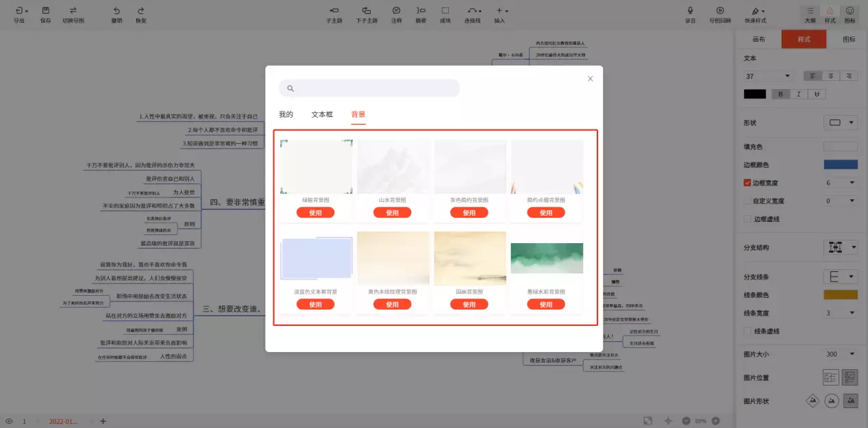Click the 注释 (annotation) icon
Viewport: 868px width, 428px height.
[396, 11]
